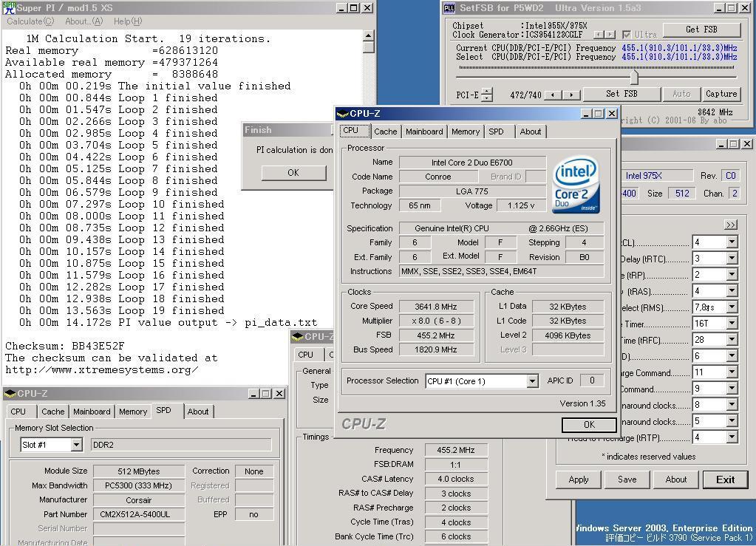Click Save in the memory timing tool

coord(627,480)
